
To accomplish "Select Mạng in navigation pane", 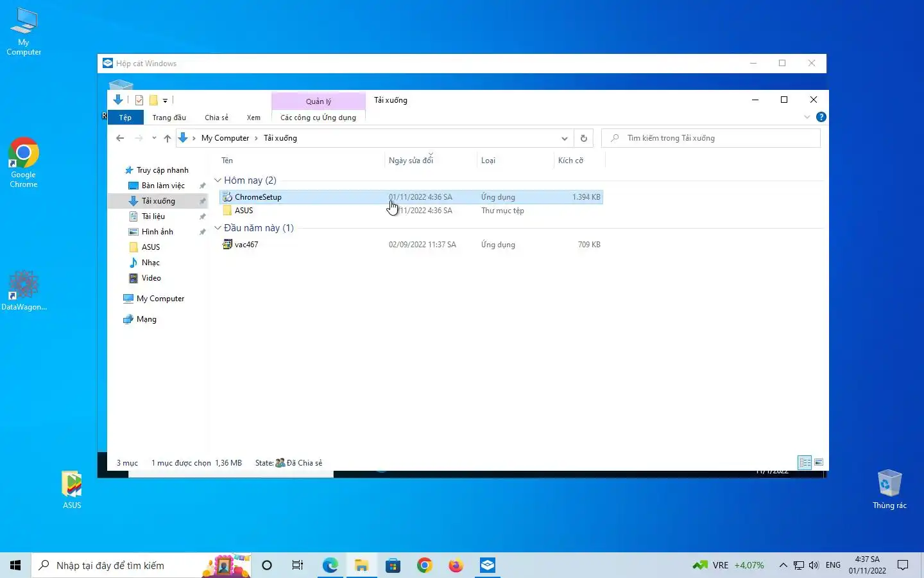I will [x=146, y=319].
